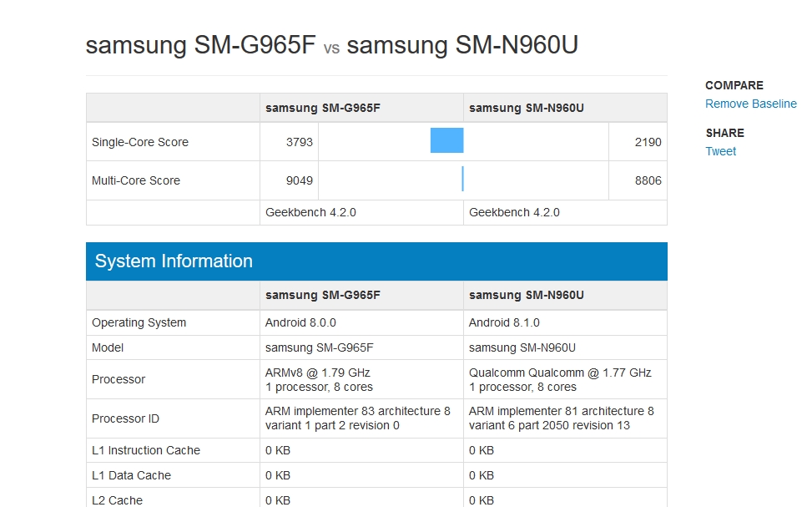Viewport: 812px width, 507px height.
Task: Click the blue Single-Core comparison bar
Action: point(447,140)
